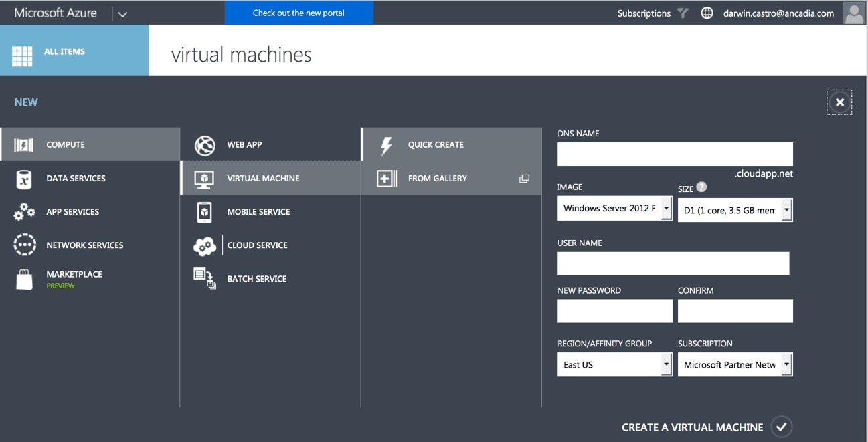Viewport: 868px width, 442px height.
Task: Click the .cloudapp.net suffix text
Action: 764,173
